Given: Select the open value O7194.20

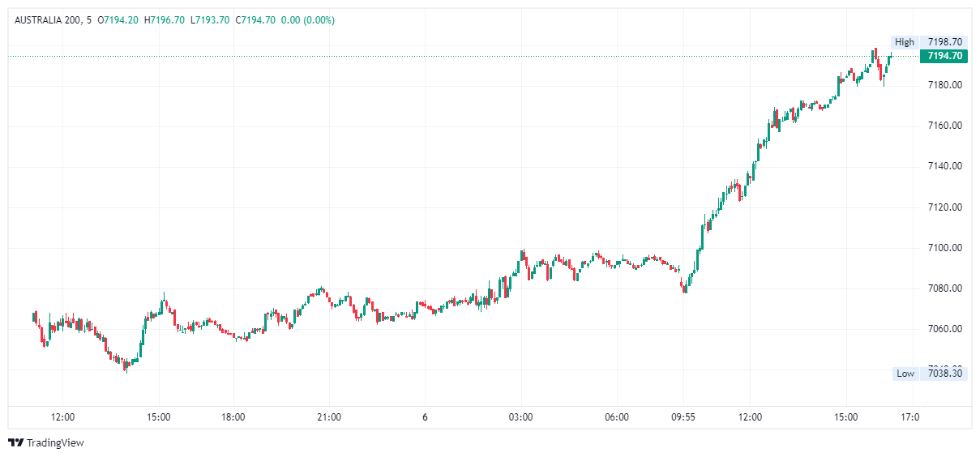Looking at the screenshot, I should pyautogui.click(x=118, y=19).
